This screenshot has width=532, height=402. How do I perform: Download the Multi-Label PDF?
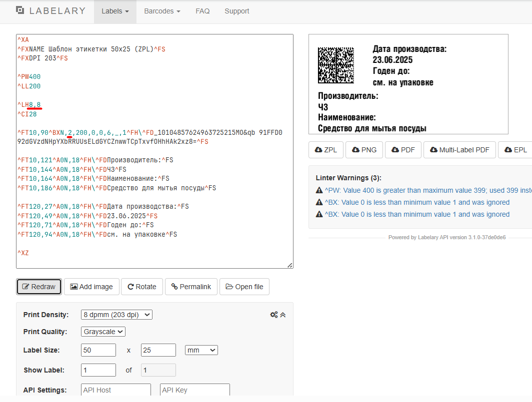459,150
